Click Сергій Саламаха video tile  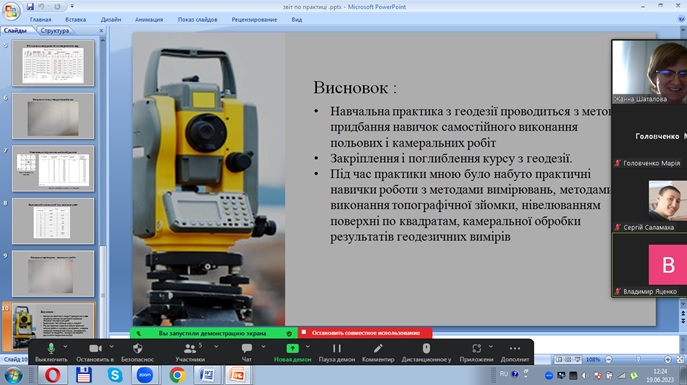(649, 200)
